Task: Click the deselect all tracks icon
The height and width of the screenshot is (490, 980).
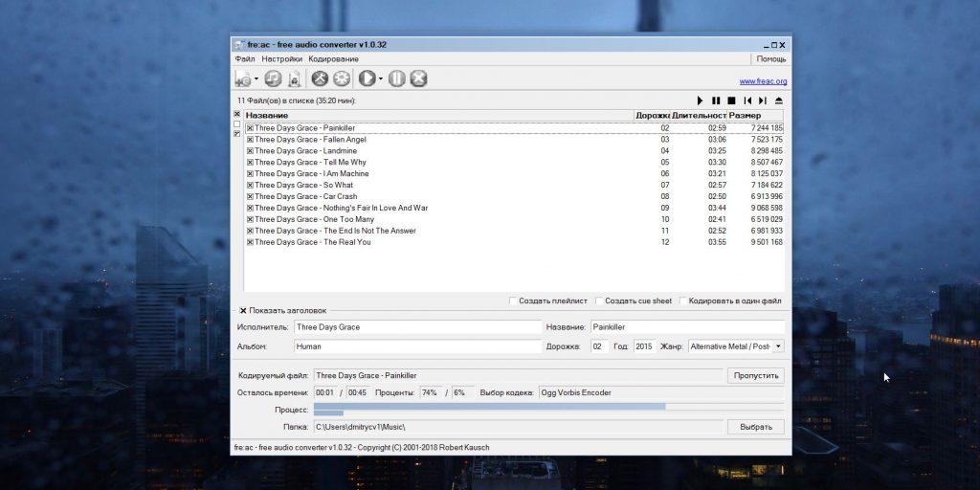Action: pyautogui.click(x=237, y=124)
